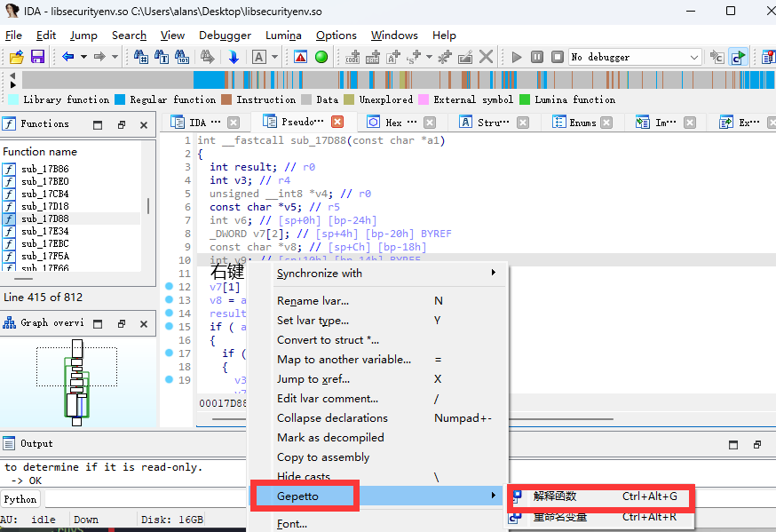Open the Debugger menu
Viewport: 776px width, 532px height.
(x=225, y=36)
